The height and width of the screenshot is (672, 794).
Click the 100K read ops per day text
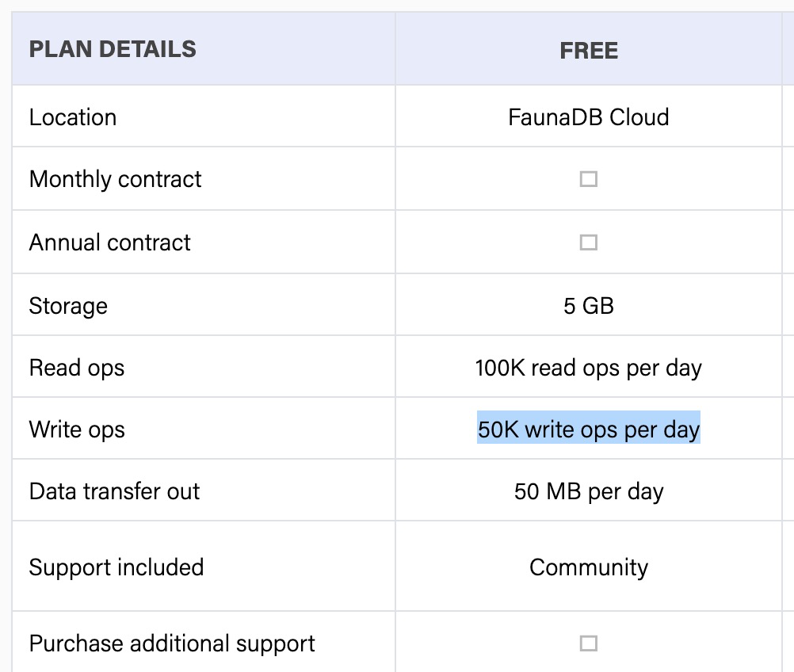click(x=588, y=368)
